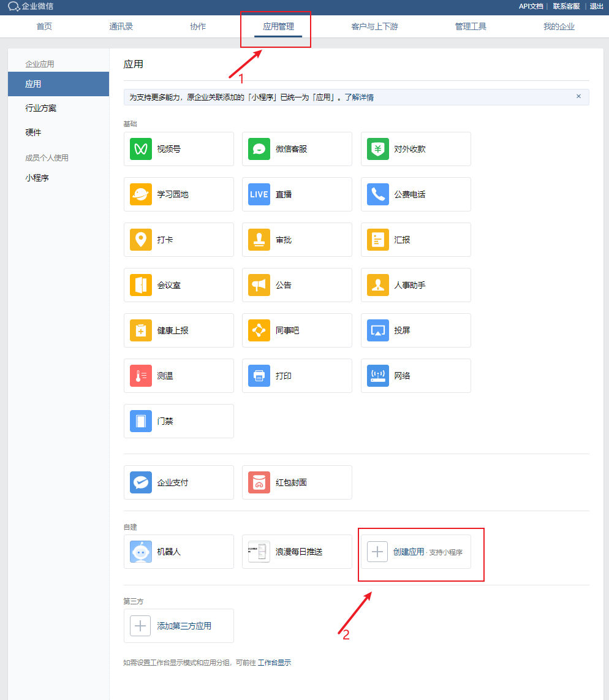Open the 健康上报 clipboard icon
Screen dimensions: 609x700
point(141,330)
